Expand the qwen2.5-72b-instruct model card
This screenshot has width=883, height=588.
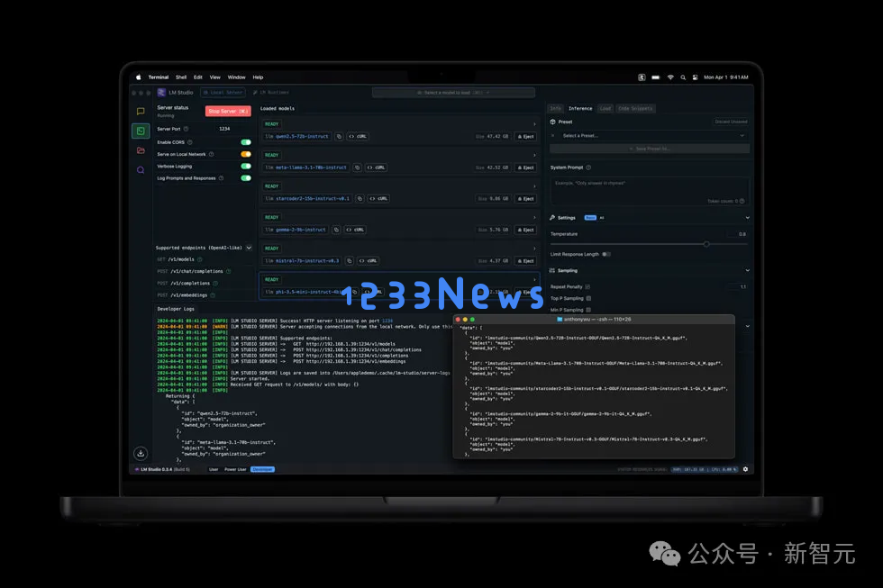[x=534, y=123]
